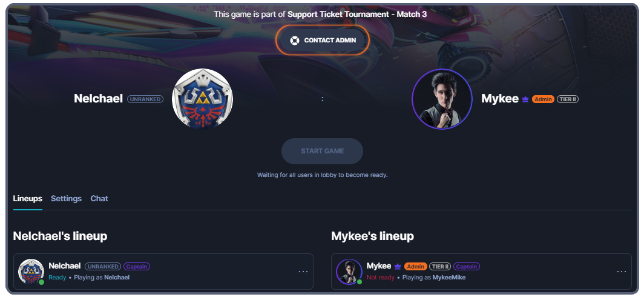Toggle Mykee's Not ready status
The height and width of the screenshot is (297, 644).
(380, 277)
